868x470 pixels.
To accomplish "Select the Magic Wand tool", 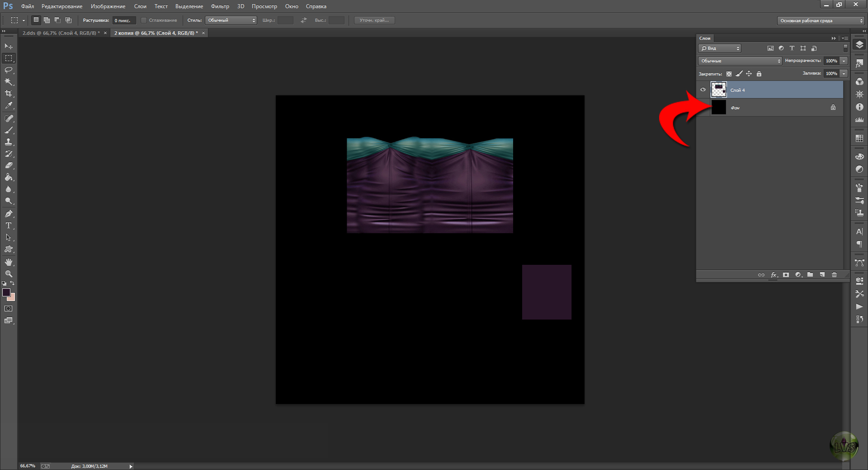I will [9, 82].
